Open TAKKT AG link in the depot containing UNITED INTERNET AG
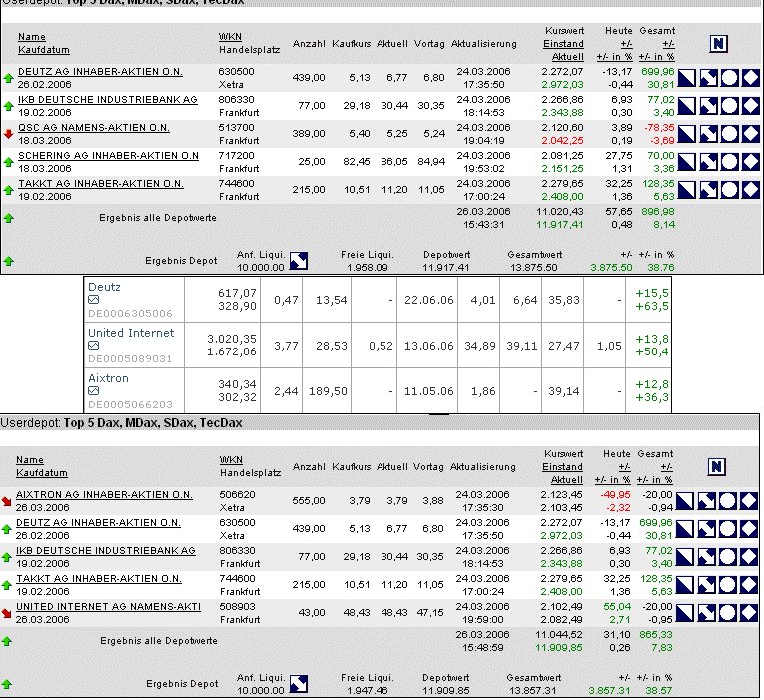This screenshot has height=700, width=764. click(99, 579)
